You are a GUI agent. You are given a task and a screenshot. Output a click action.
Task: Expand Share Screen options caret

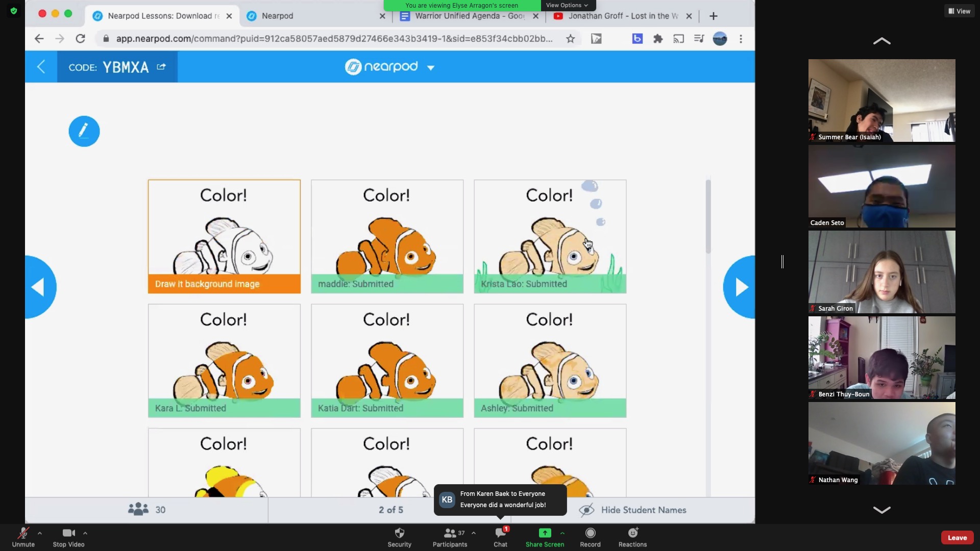562,533
